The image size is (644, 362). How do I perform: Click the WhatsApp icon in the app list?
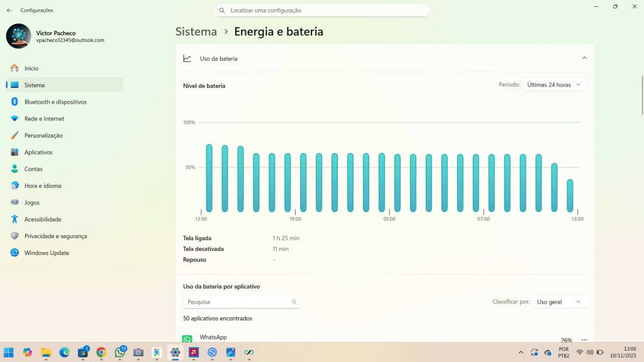(187, 338)
